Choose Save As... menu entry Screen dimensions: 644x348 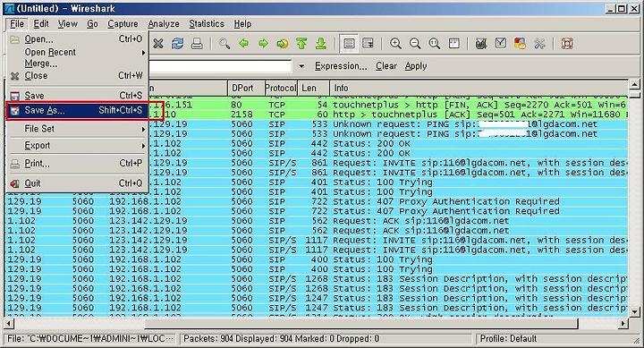[x=77, y=110]
